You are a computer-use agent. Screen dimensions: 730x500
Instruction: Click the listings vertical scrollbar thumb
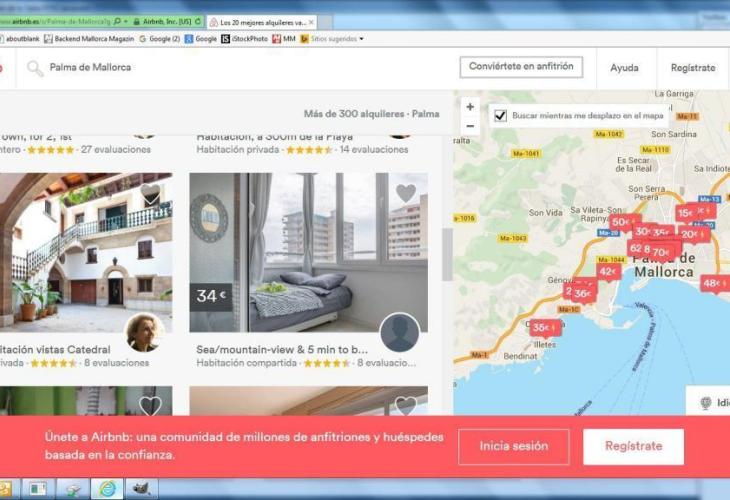[447, 254]
